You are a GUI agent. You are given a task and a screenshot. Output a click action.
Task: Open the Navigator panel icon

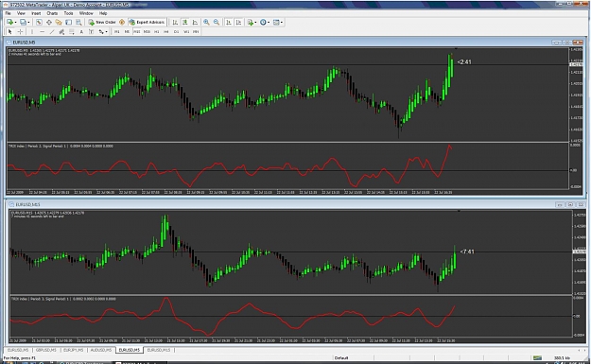pos(59,23)
